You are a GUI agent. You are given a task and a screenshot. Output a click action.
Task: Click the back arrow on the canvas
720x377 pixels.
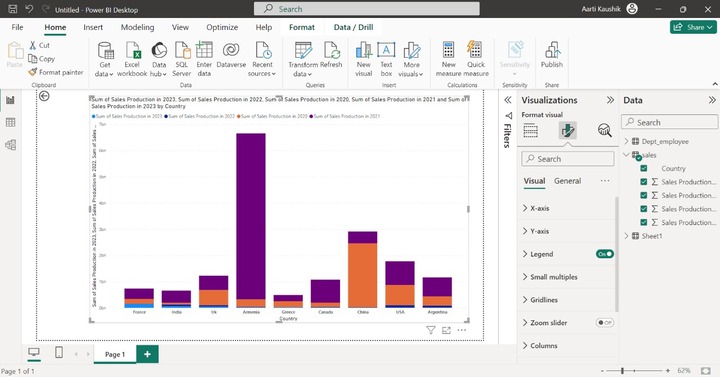[x=44, y=96]
